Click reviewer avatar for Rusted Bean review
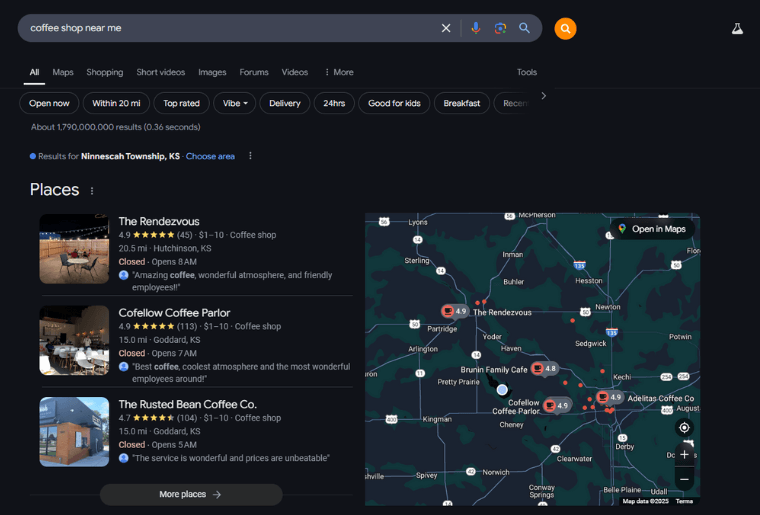760x515 pixels. [124, 458]
